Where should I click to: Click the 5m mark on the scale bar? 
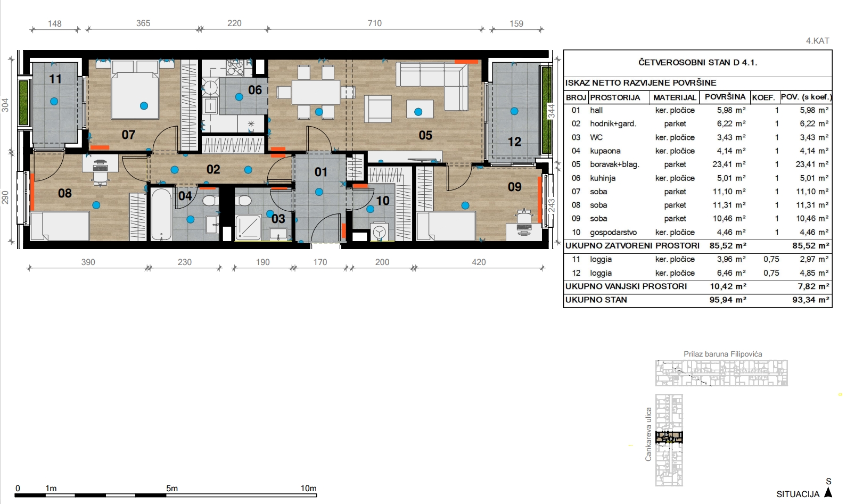tap(172, 489)
